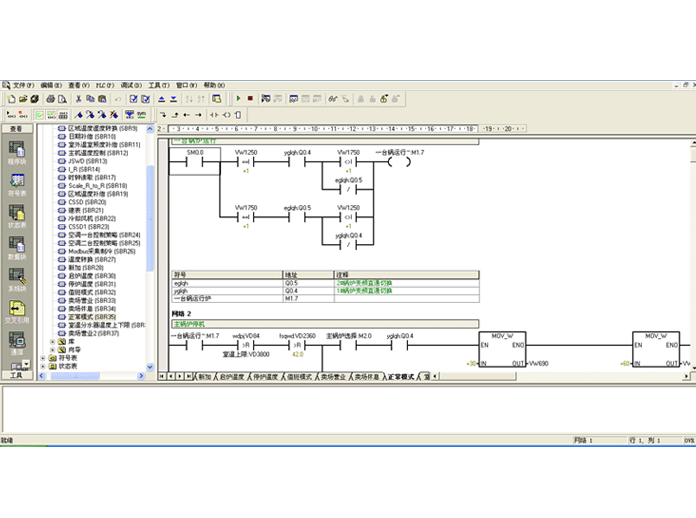This screenshot has width=696, height=518.
Task: Open the 交叉引用 icon in navigation bar
Action: click(16, 309)
